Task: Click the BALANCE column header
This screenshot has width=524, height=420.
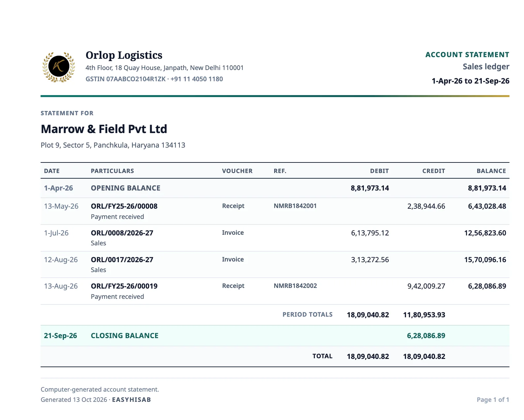Action: tap(491, 171)
